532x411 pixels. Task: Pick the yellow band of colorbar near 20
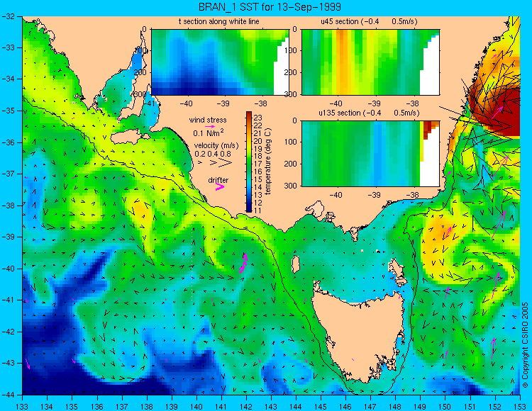pos(249,141)
